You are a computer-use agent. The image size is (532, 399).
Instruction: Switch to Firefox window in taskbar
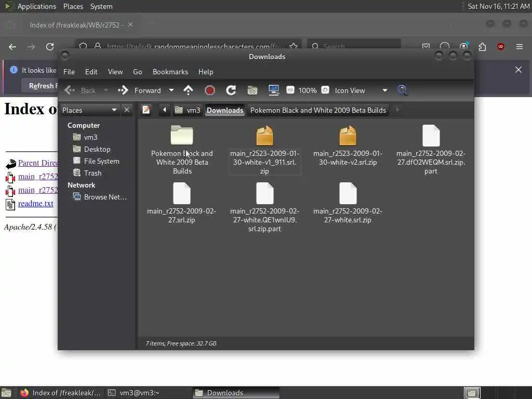[60, 393]
